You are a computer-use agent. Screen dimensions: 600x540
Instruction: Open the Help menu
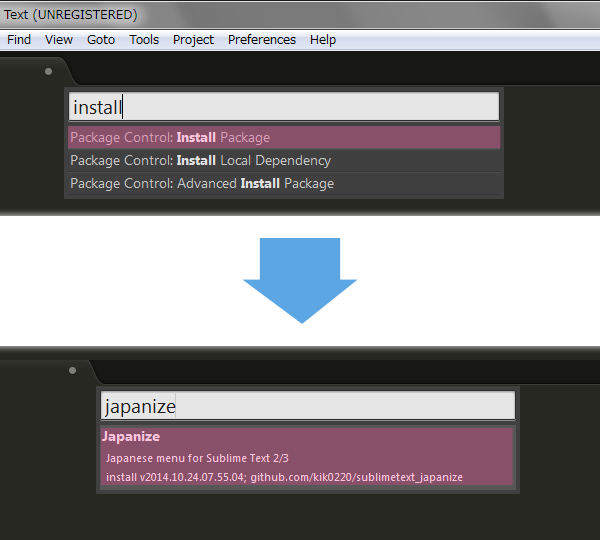tap(323, 40)
